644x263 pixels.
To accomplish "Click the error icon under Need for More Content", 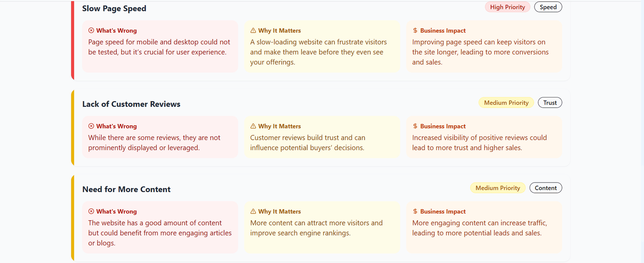I will coord(91,211).
